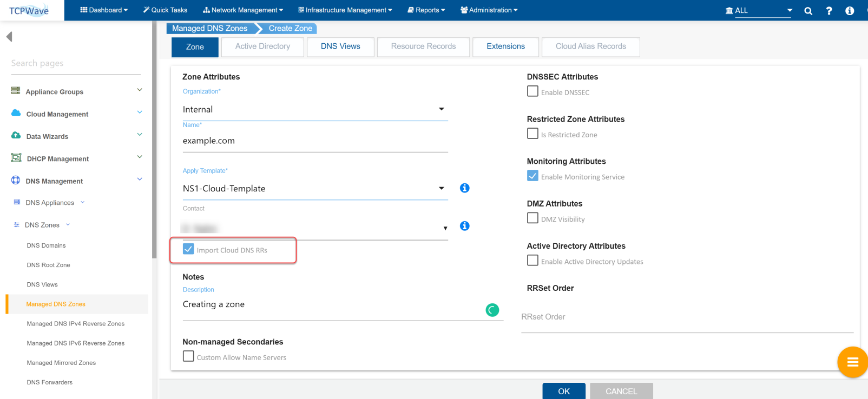Click the zone Name input field
This screenshot has width=868, height=399.
coord(315,141)
